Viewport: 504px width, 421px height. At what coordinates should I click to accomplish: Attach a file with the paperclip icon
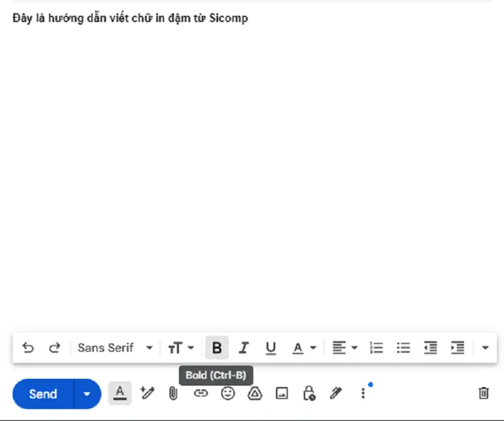point(174,393)
